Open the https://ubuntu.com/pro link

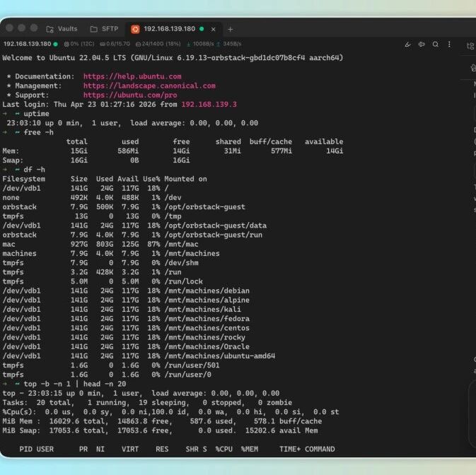point(130,95)
